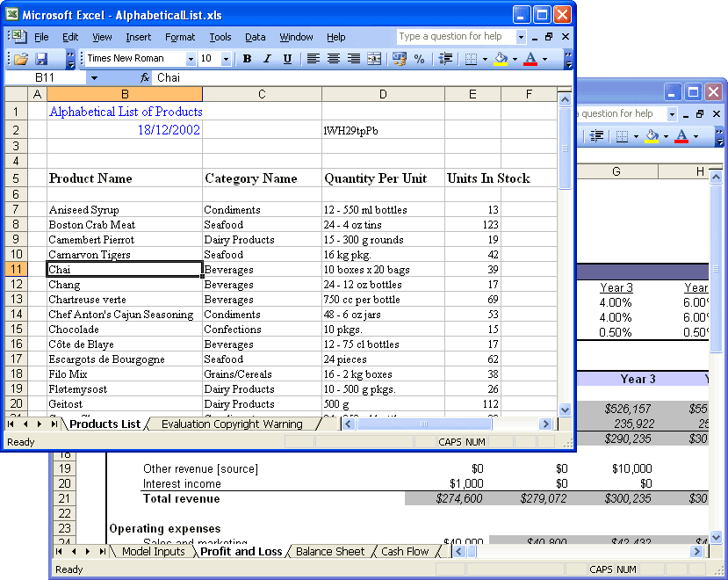
Task: Open the Format menu
Action: pos(180,37)
